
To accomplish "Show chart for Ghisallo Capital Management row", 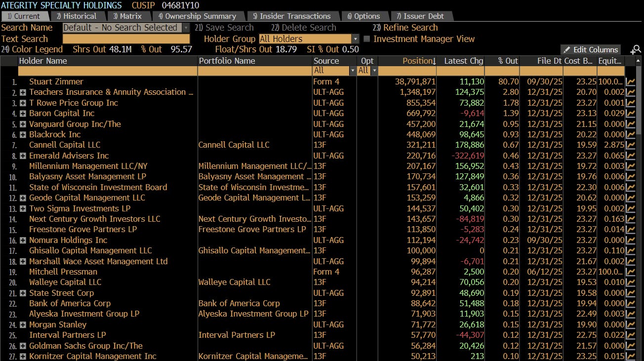I will (x=631, y=251).
